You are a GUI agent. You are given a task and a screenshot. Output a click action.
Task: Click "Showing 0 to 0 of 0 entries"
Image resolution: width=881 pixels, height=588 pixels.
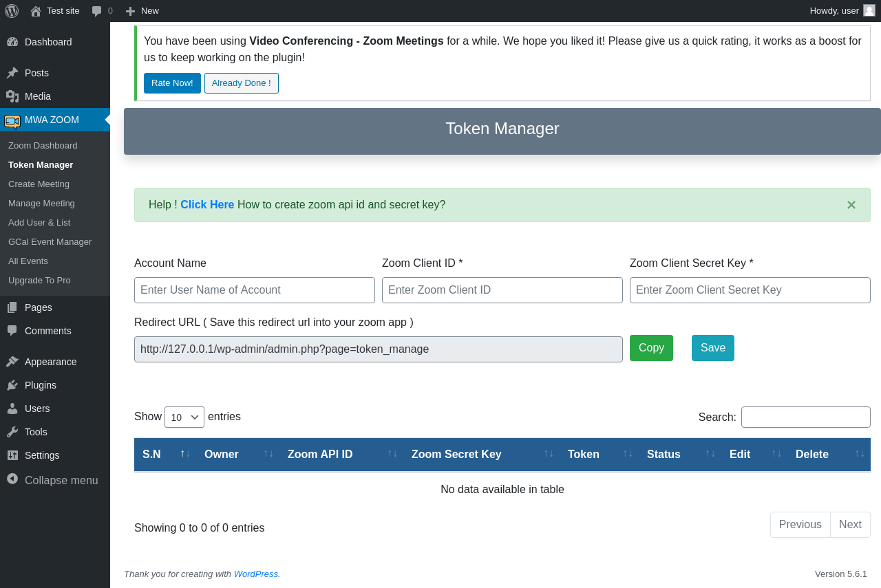tap(200, 528)
